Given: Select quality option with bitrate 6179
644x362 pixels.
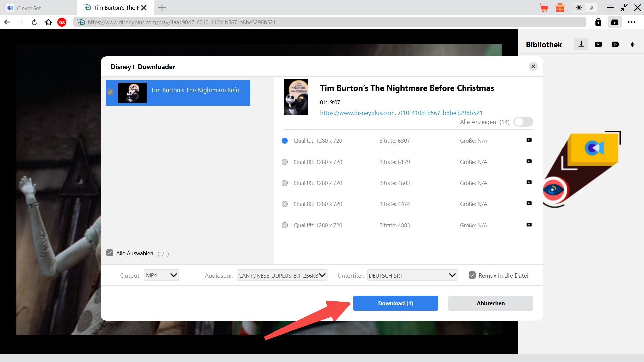Looking at the screenshot, I should (x=285, y=162).
